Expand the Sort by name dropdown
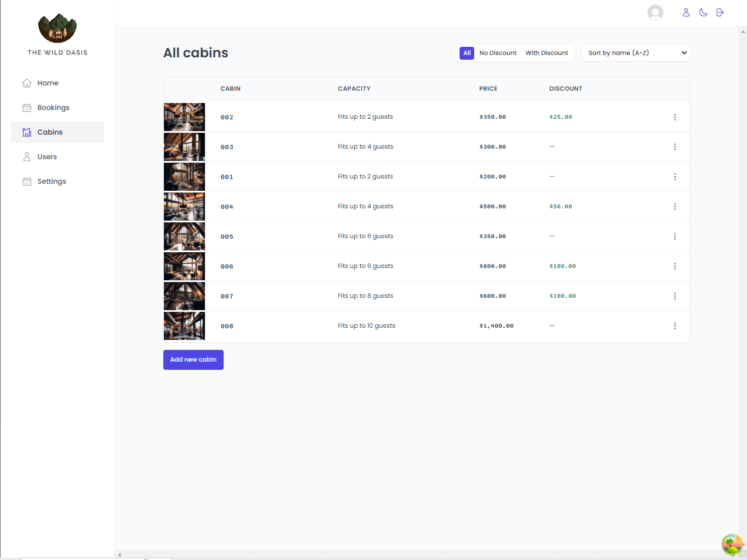Viewport: 747px width, 560px height. tap(636, 53)
